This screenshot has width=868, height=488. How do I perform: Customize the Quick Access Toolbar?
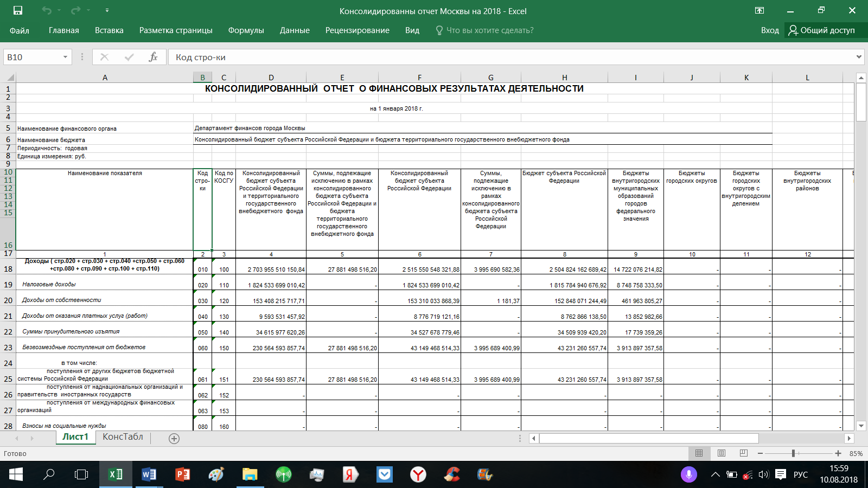click(107, 11)
